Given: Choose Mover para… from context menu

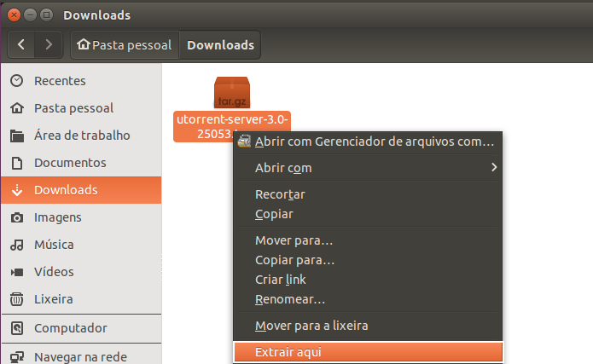Looking at the screenshot, I should [x=368, y=240].
